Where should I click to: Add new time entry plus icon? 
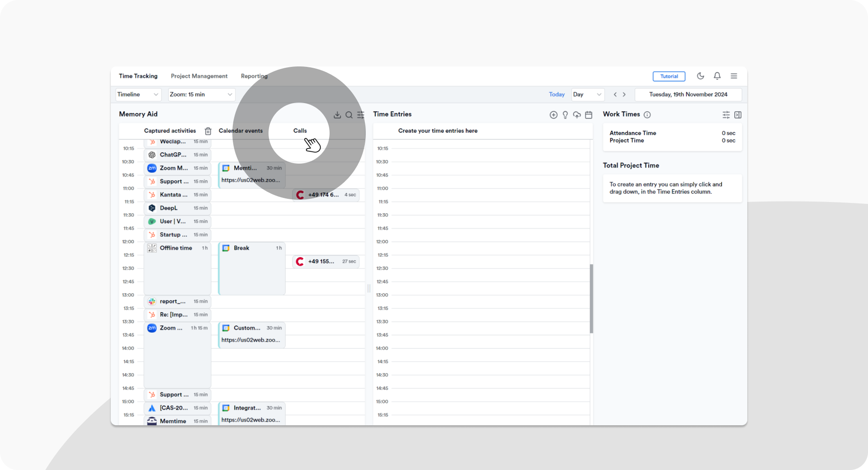(553, 115)
